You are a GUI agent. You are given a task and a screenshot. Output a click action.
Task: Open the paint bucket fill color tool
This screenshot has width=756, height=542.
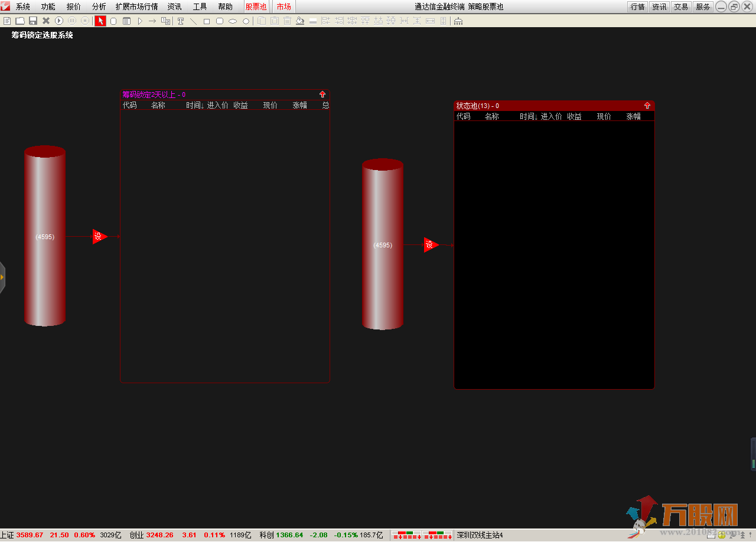(x=300, y=21)
